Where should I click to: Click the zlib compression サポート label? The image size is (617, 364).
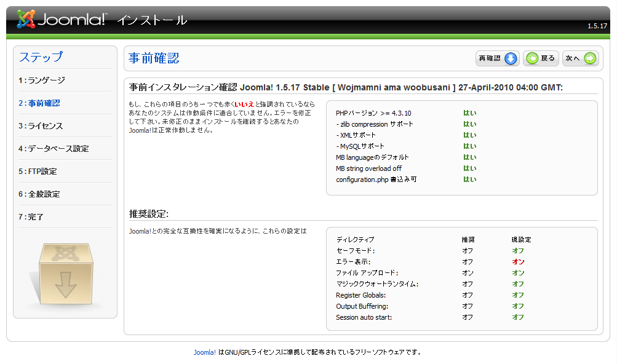(375, 124)
